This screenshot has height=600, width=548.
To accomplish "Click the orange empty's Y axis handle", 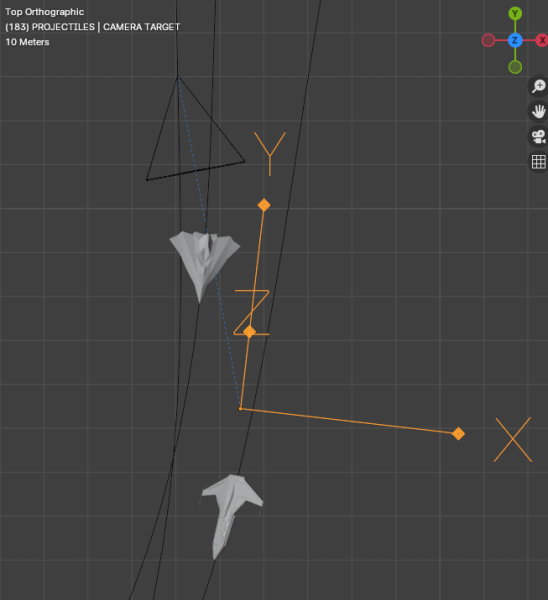I will (x=264, y=205).
